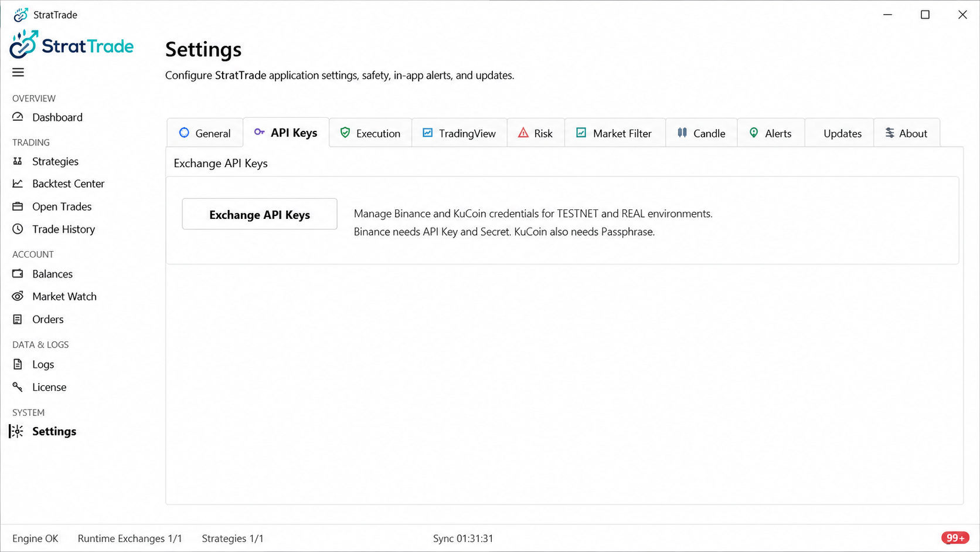
Task: Click the Dashboard gauge icon
Action: pos(18,117)
